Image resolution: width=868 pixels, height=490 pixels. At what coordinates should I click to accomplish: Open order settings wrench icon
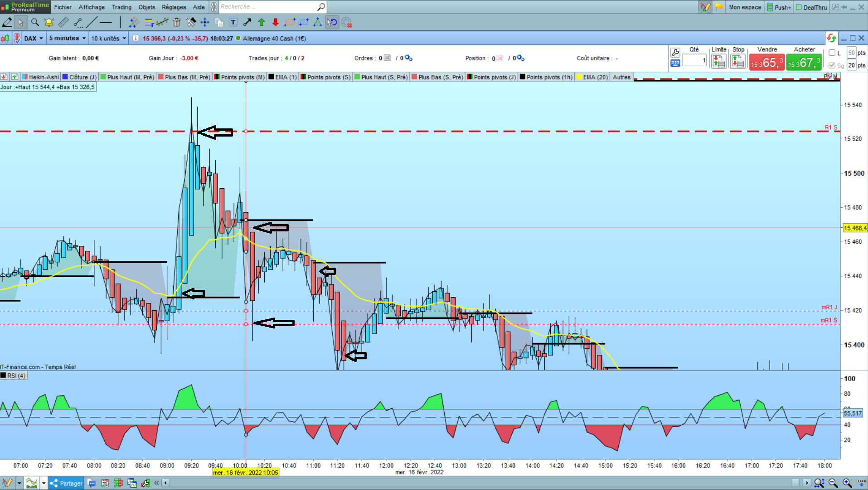tap(675, 52)
